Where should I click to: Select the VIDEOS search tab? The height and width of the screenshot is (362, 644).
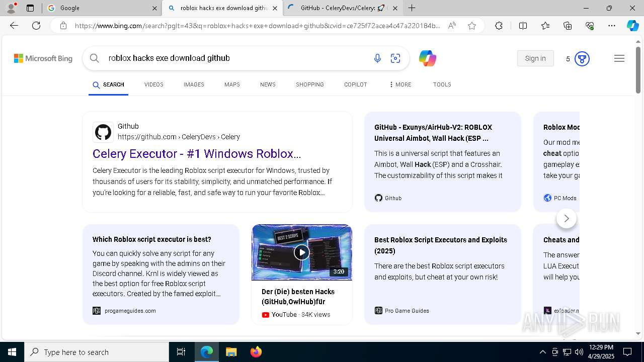[154, 84]
